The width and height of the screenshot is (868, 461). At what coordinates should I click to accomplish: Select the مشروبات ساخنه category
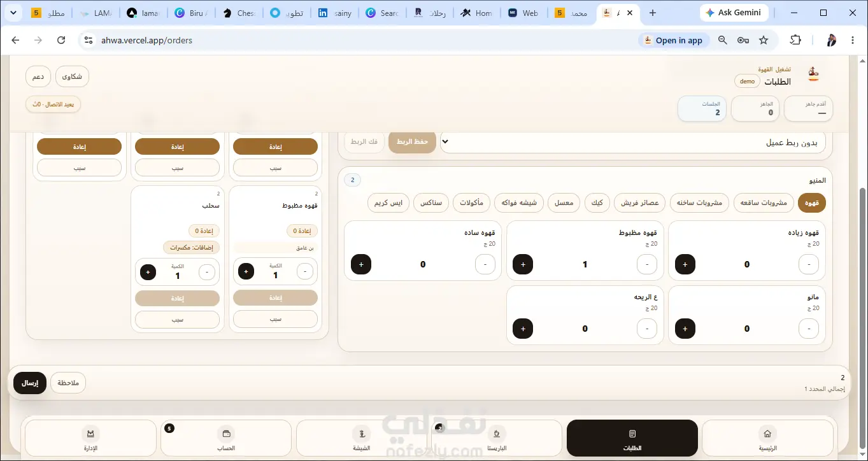[x=699, y=203]
